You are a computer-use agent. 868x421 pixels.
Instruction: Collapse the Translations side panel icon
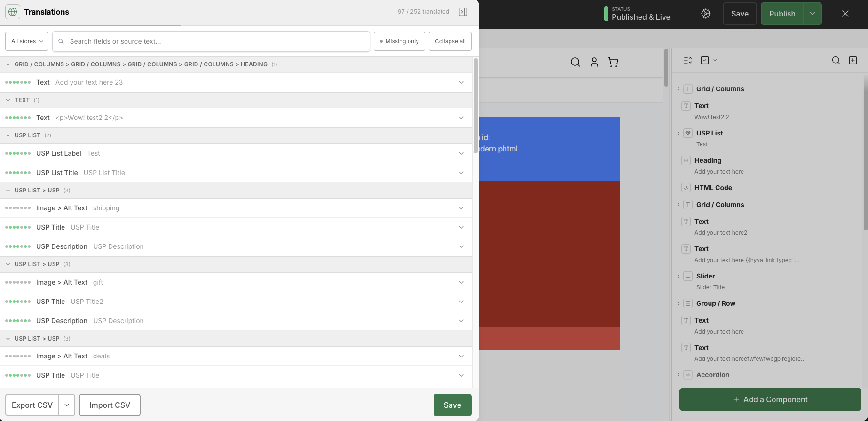click(x=463, y=12)
